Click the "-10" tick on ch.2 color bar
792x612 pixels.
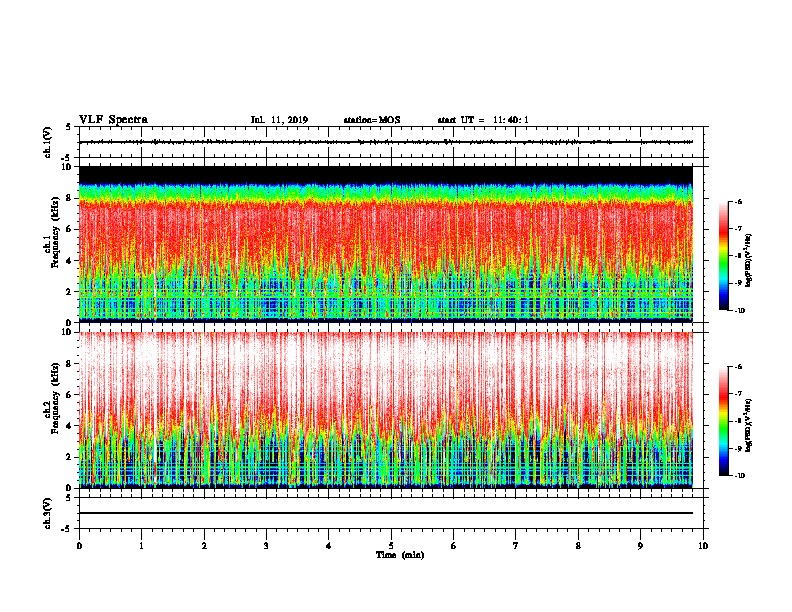(x=739, y=476)
